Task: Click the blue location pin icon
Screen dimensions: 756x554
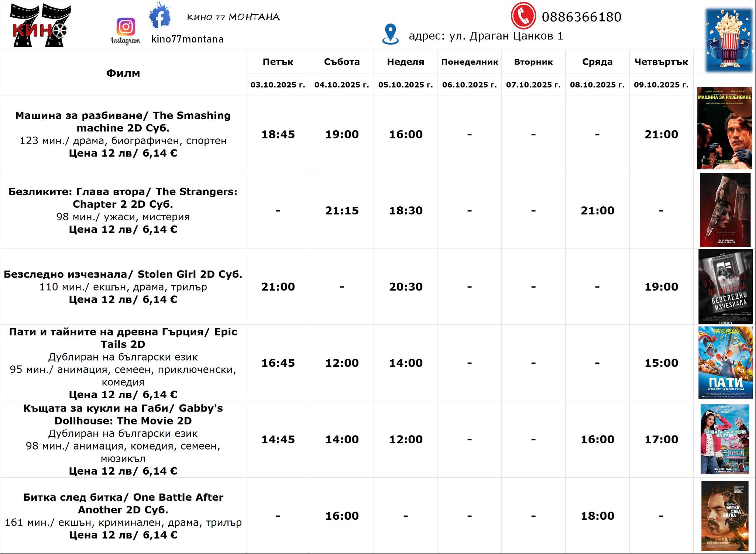Action: click(x=391, y=34)
